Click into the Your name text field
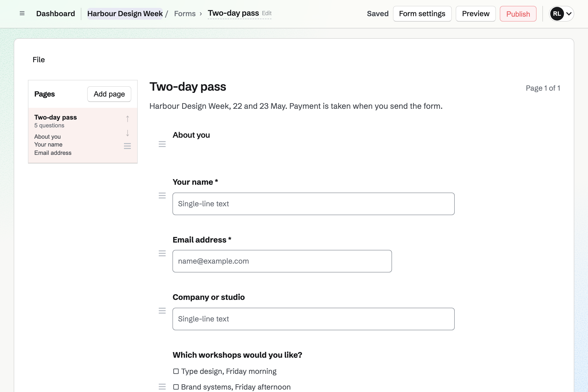The width and height of the screenshot is (588, 392). click(314, 204)
